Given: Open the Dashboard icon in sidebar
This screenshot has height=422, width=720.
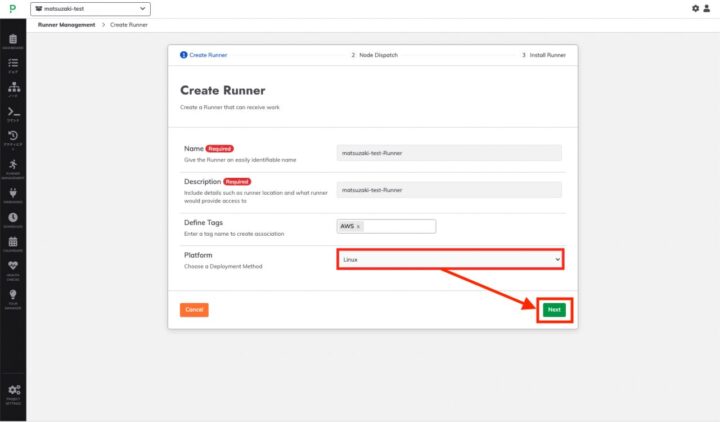Looking at the screenshot, I should pyautogui.click(x=13, y=39).
